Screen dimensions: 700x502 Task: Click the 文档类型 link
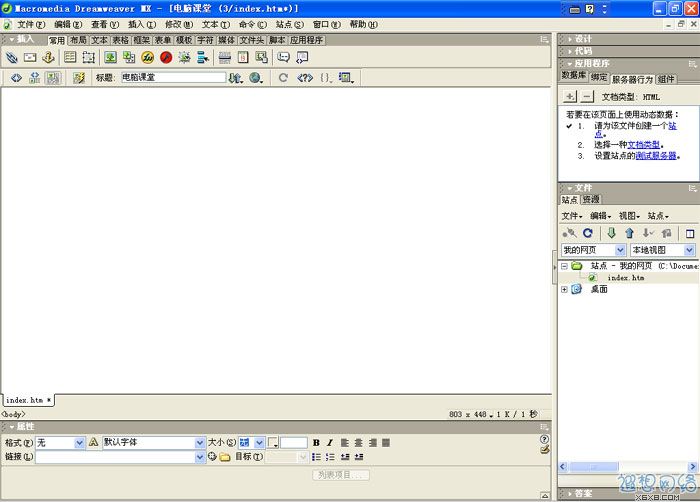[x=643, y=145]
